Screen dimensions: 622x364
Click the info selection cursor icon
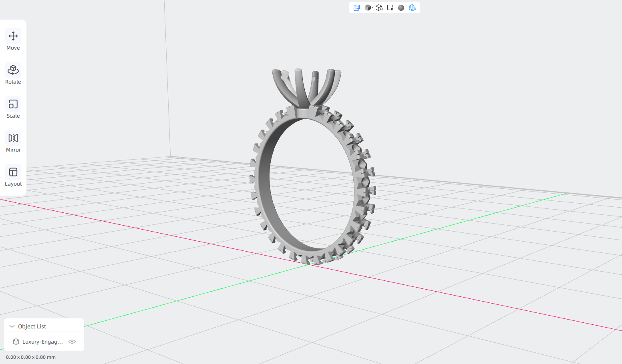click(390, 8)
